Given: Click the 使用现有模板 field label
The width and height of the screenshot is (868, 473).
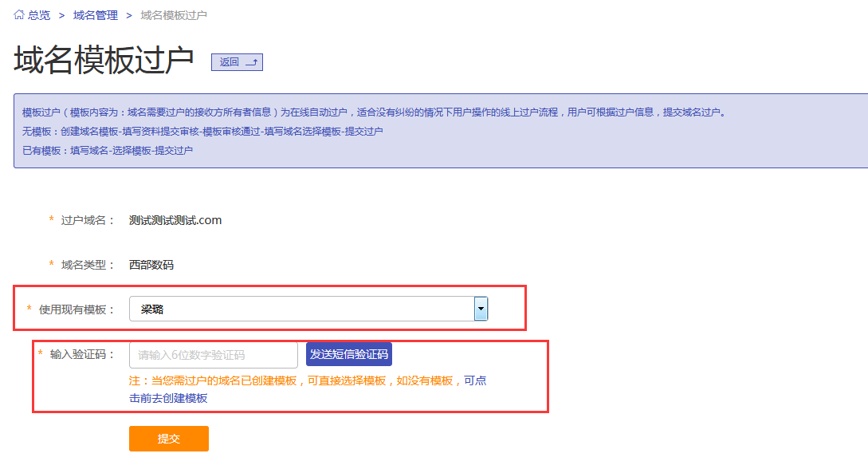Looking at the screenshot, I should (77, 309).
